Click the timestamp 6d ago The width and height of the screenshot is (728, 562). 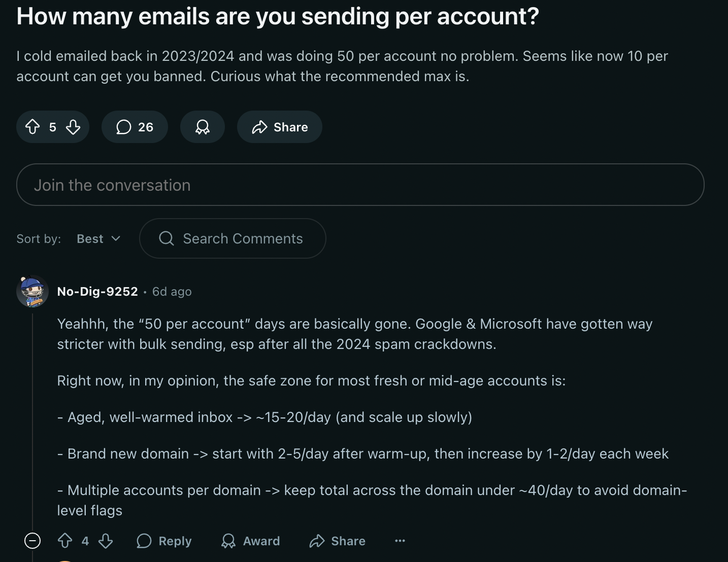click(172, 292)
